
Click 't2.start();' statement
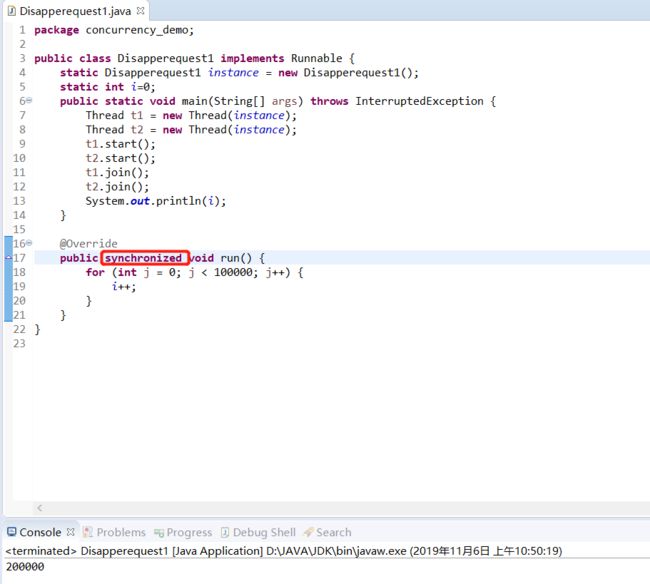(x=120, y=158)
